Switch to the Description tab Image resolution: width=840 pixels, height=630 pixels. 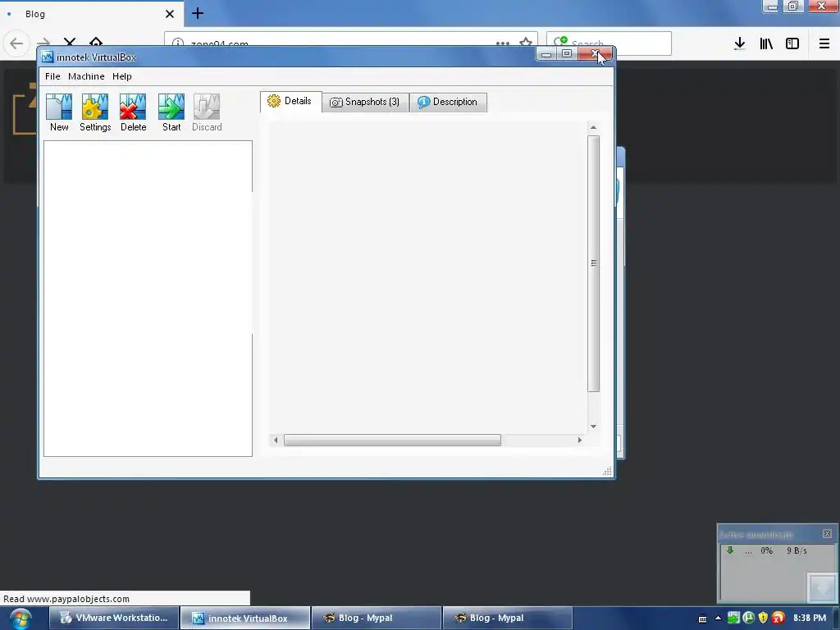coord(448,102)
